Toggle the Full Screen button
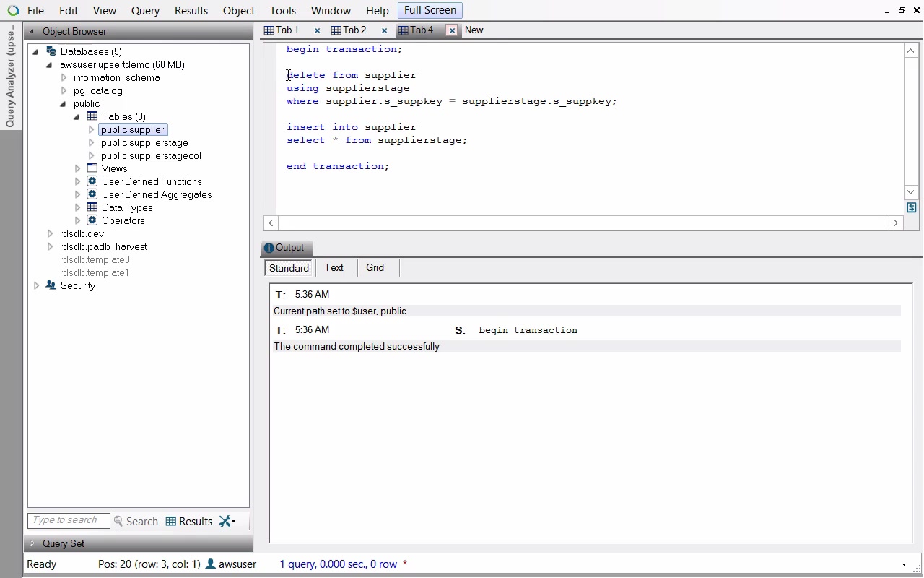924x578 pixels. [430, 10]
